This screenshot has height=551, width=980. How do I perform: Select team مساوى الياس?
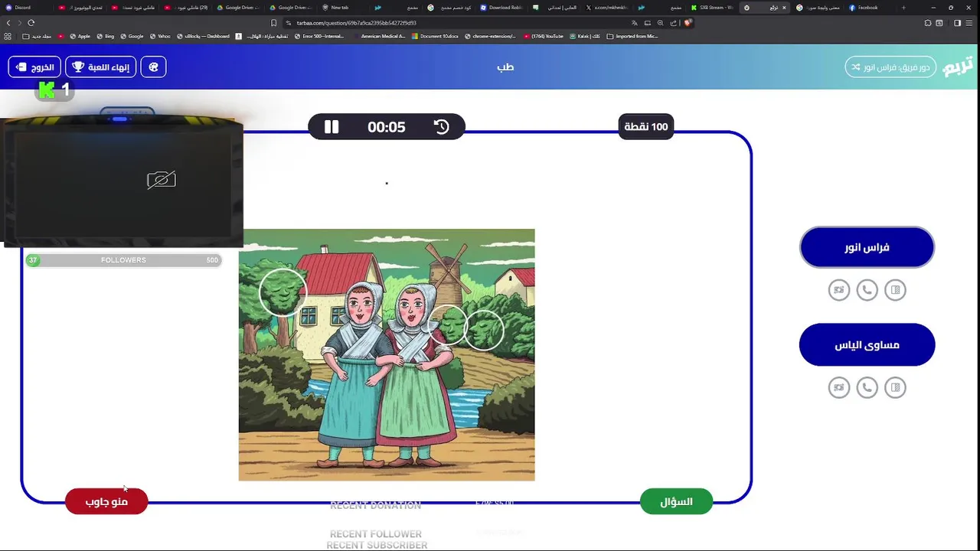pos(867,344)
